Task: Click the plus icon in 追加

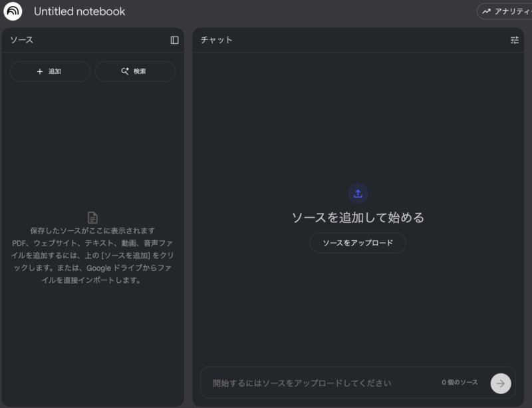Action: [40, 71]
